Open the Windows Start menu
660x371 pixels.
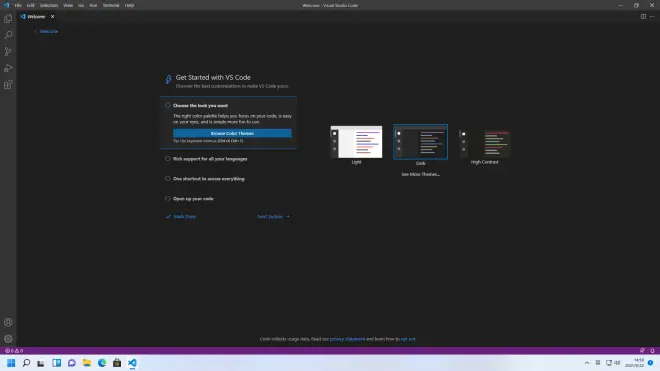click(11, 363)
